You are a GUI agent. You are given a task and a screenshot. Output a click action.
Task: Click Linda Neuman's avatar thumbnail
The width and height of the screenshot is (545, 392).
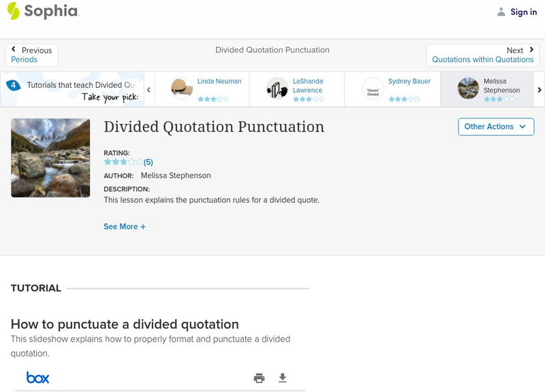(182, 88)
